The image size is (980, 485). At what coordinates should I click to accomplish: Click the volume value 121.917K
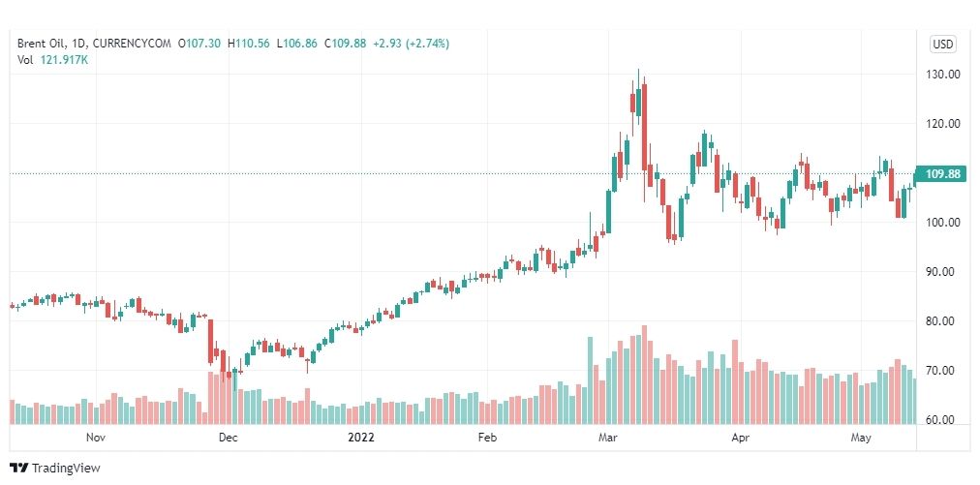tap(64, 60)
